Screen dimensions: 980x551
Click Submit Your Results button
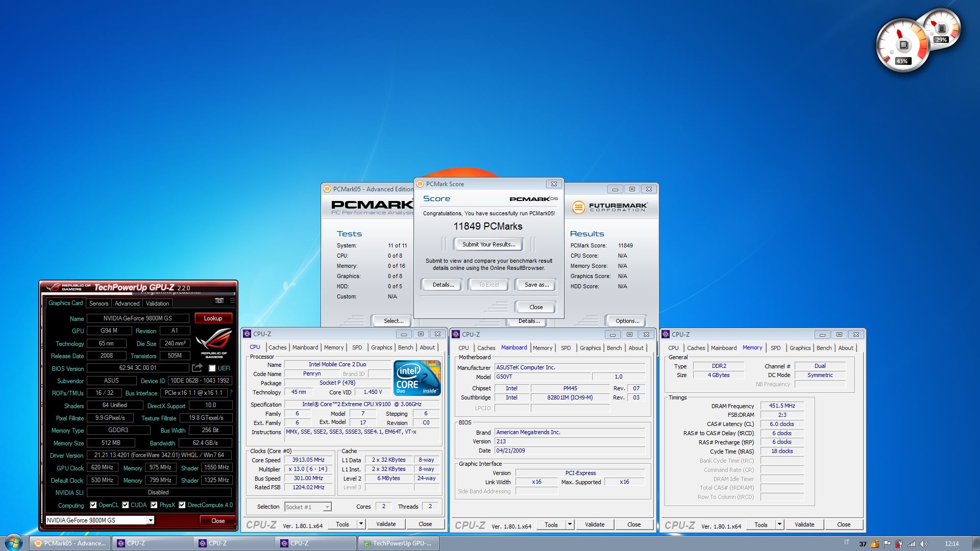click(488, 244)
